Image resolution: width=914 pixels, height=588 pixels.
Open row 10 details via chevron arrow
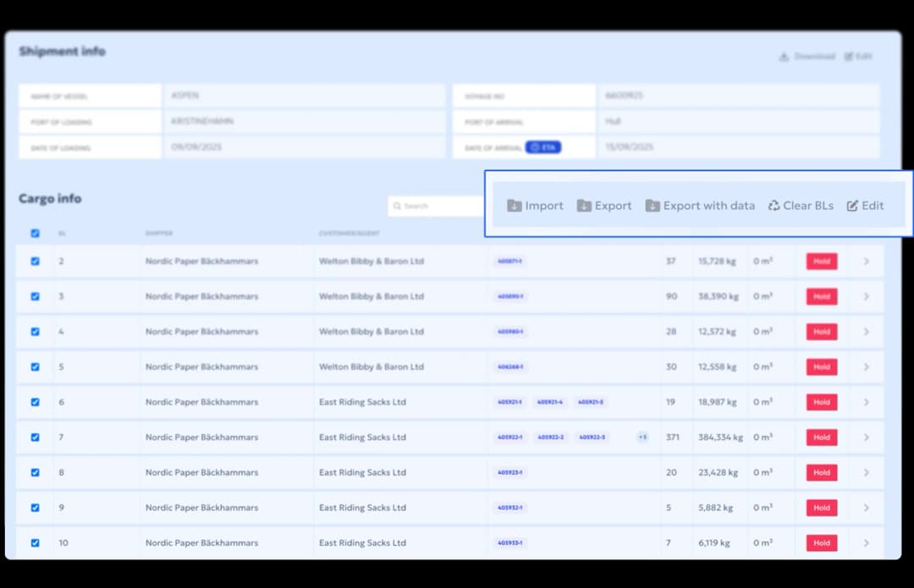[866, 543]
